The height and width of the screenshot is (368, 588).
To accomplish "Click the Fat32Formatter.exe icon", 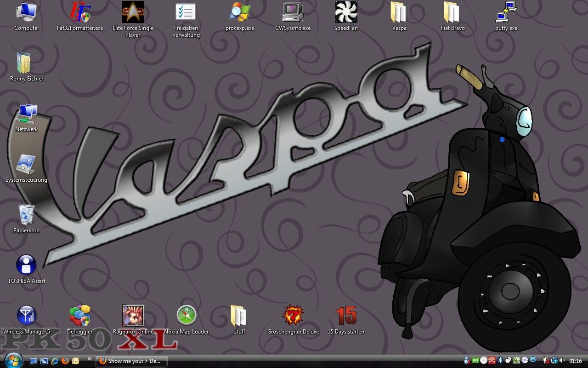I will pyautogui.click(x=79, y=12).
